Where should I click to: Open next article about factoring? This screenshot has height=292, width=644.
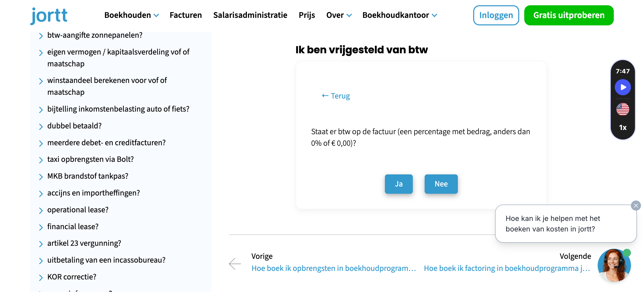tap(507, 268)
